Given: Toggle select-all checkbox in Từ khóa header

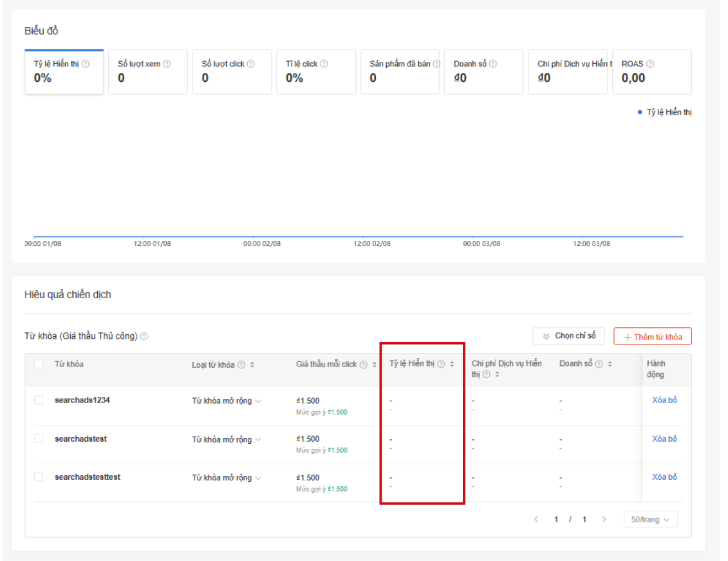Looking at the screenshot, I should pos(39,364).
